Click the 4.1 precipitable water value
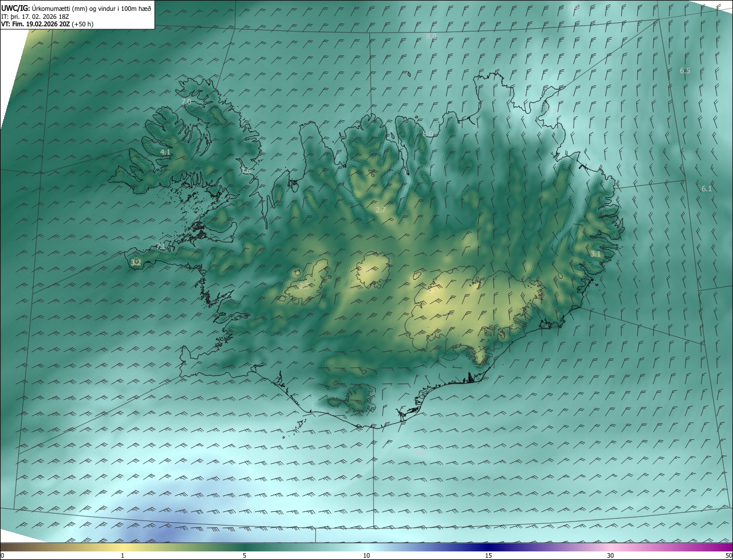This screenshot has height=560, width=733. tap(165, 152)
